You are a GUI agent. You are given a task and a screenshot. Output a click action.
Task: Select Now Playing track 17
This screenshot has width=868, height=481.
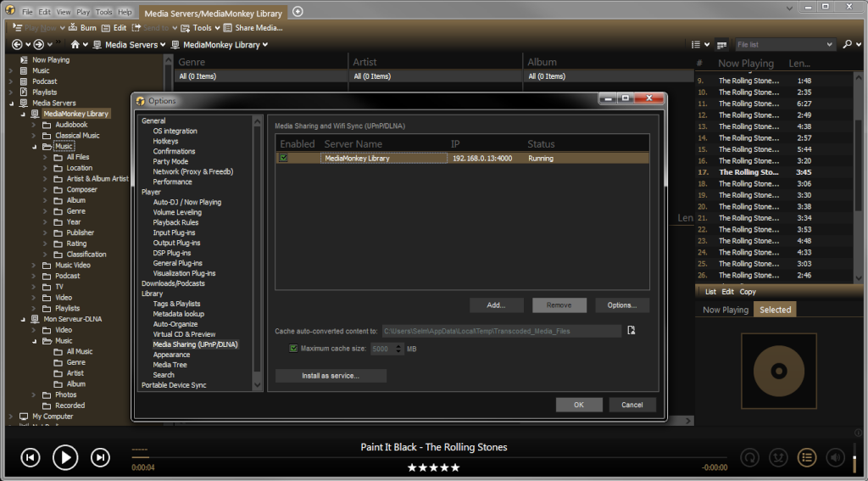click(x=775, y=172)
